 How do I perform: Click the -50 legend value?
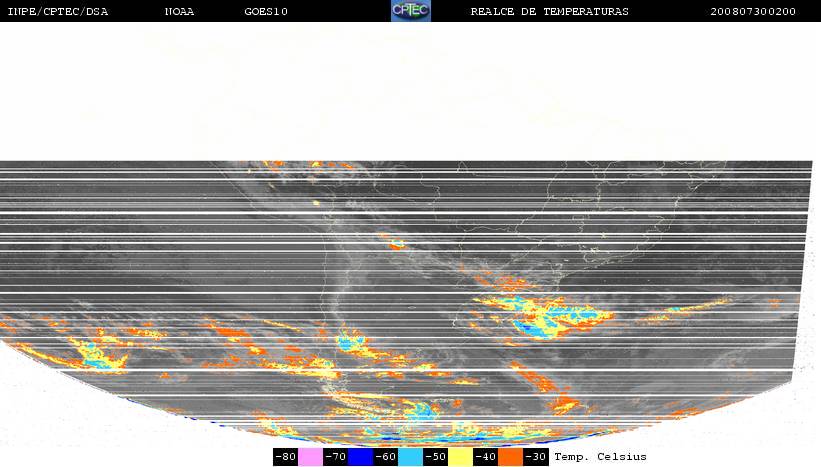436,457
